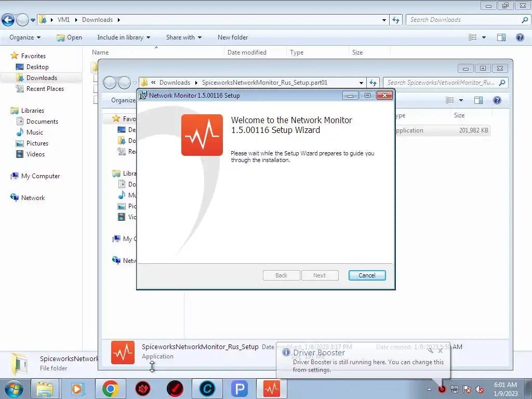Click Favorites star in outer navigation pane
Screen dimensions: 532x399
click(x=14, y=56)
